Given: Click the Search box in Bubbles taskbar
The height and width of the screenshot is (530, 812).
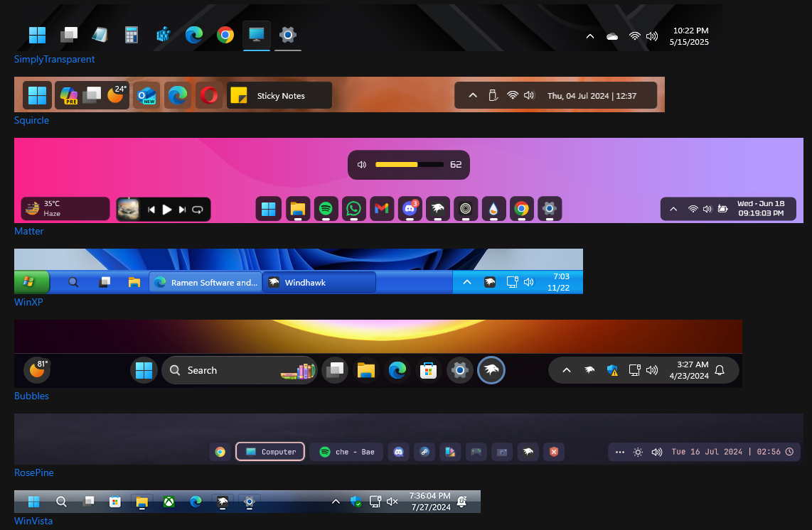Looking at the screenshot, I should tap(239, 370).
